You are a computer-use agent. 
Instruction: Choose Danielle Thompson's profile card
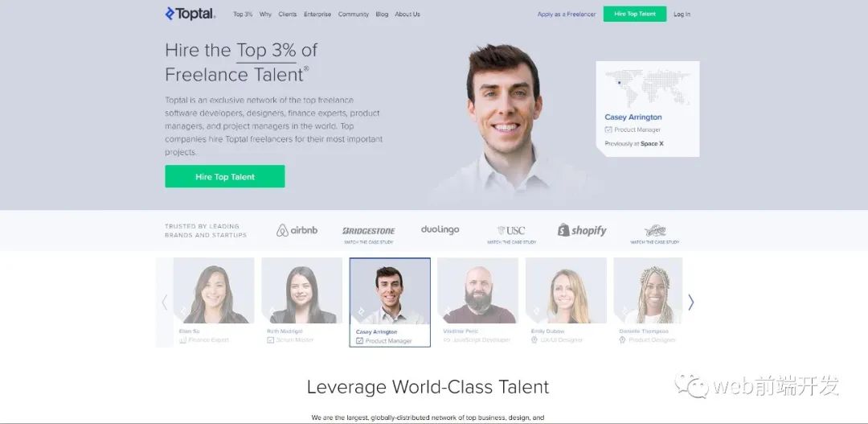click(x=648, y=302)
